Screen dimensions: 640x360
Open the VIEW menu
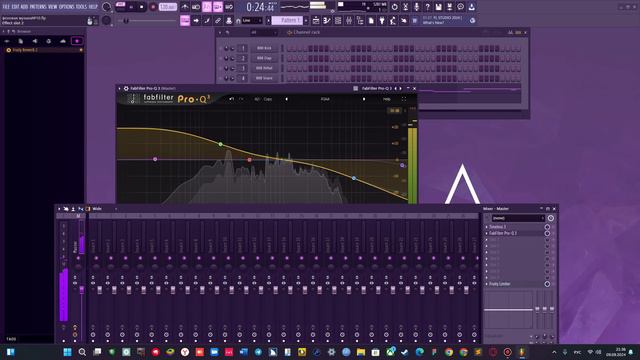(53, 7)
